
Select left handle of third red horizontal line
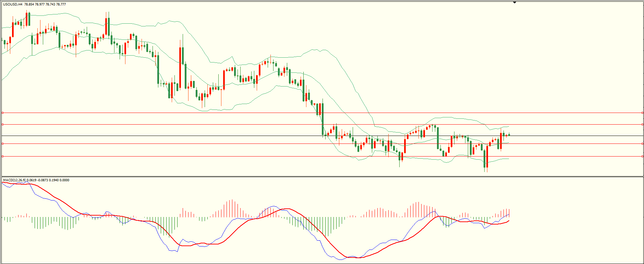click(x=2, y=144)
